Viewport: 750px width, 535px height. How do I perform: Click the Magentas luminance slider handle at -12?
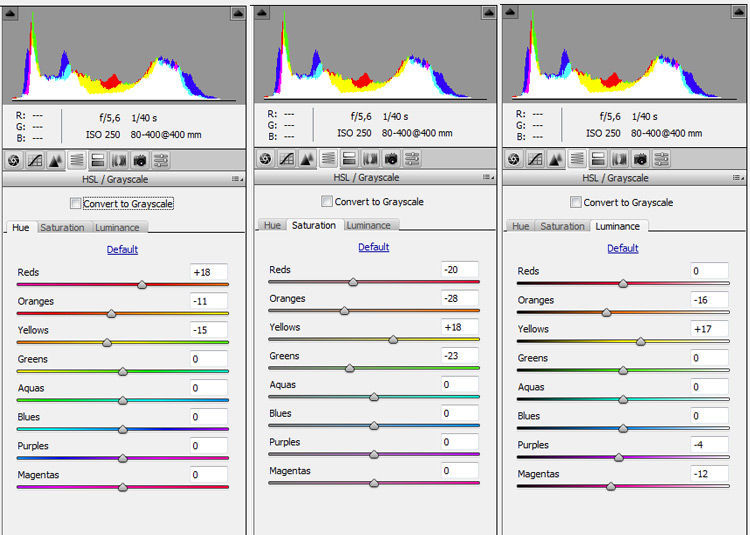coord(611,487)
